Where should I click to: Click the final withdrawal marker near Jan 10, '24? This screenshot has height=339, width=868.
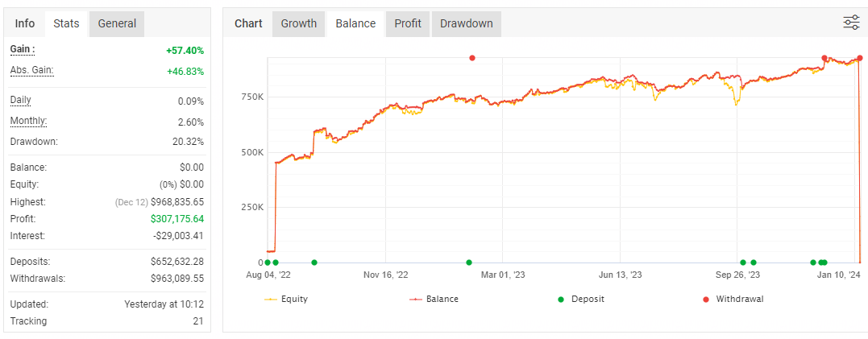pos(860,58)
